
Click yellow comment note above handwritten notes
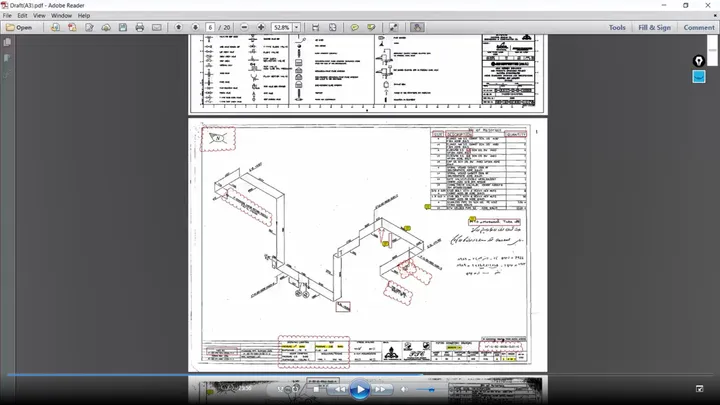tap(472, 219)
